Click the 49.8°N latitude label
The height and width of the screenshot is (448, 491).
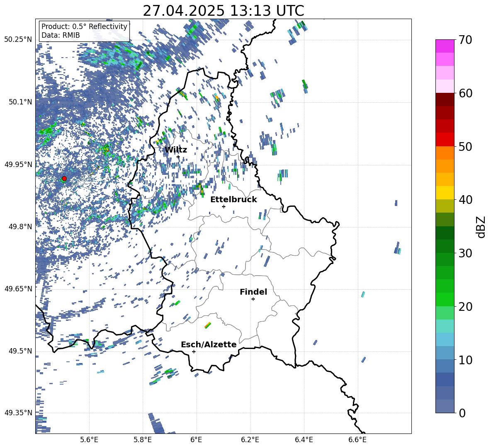[x=21, y=227]
